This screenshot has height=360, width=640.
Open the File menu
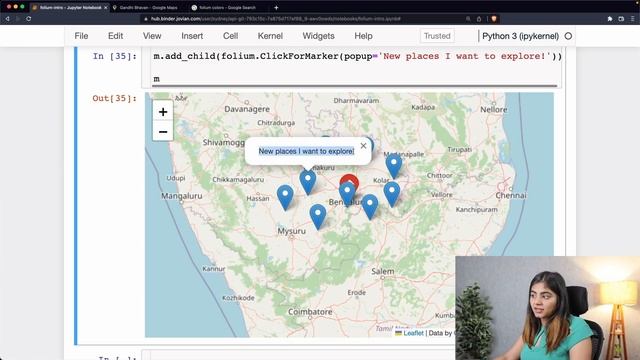[x=81, y=36]
